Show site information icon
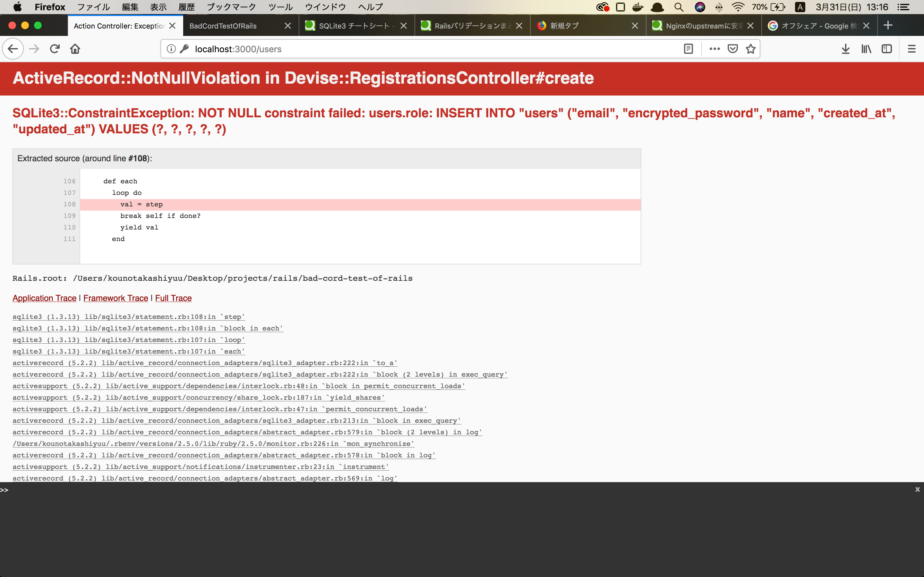Image resolution: width=924 pixels, height=577 pixels. click(171, 49)
